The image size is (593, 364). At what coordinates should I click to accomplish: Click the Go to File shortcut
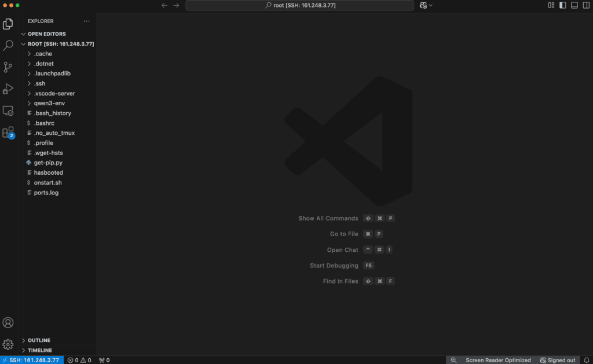point(356,234)
